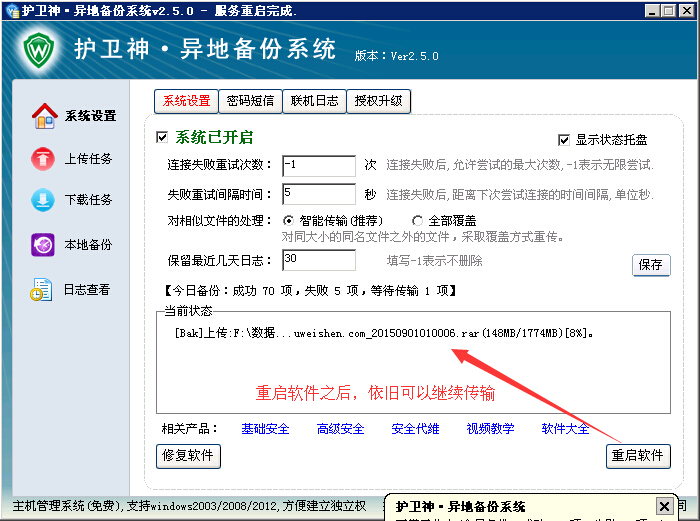Toggle the 系统已开启 checkbox
The height and width of the screenshot is (521, 700).
[x=163, y=137]
